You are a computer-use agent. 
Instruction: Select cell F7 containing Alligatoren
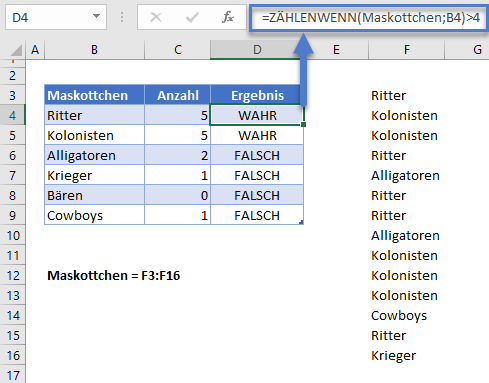tap(406, 175)
